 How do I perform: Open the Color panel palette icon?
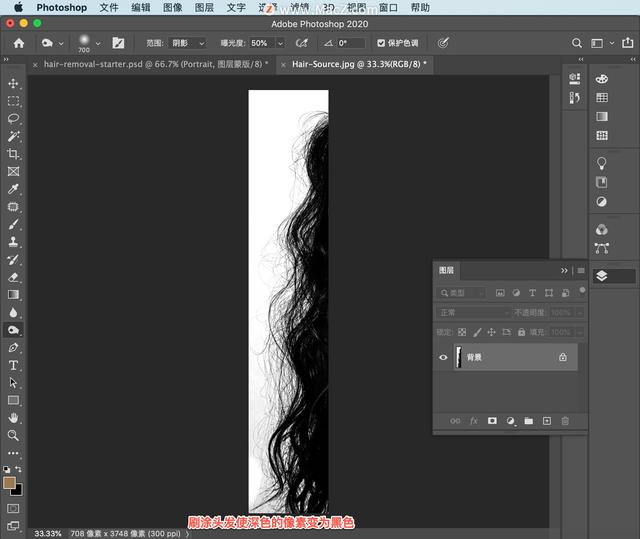[602, 79]
